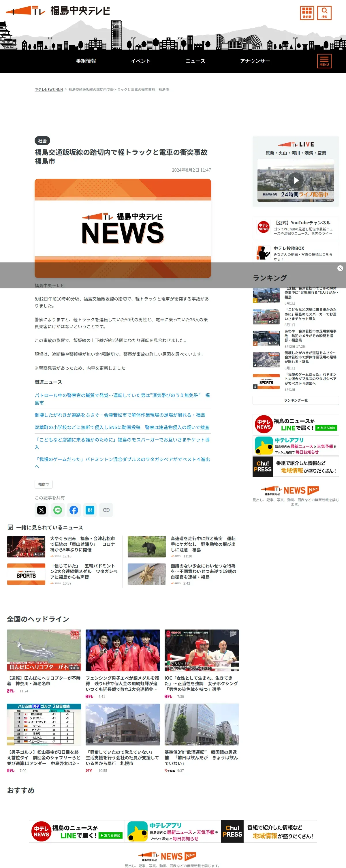The height and width of the screenshot is (868, 346).
Task: Close the gray overlay banner
Action: click(x=340, y=268)
